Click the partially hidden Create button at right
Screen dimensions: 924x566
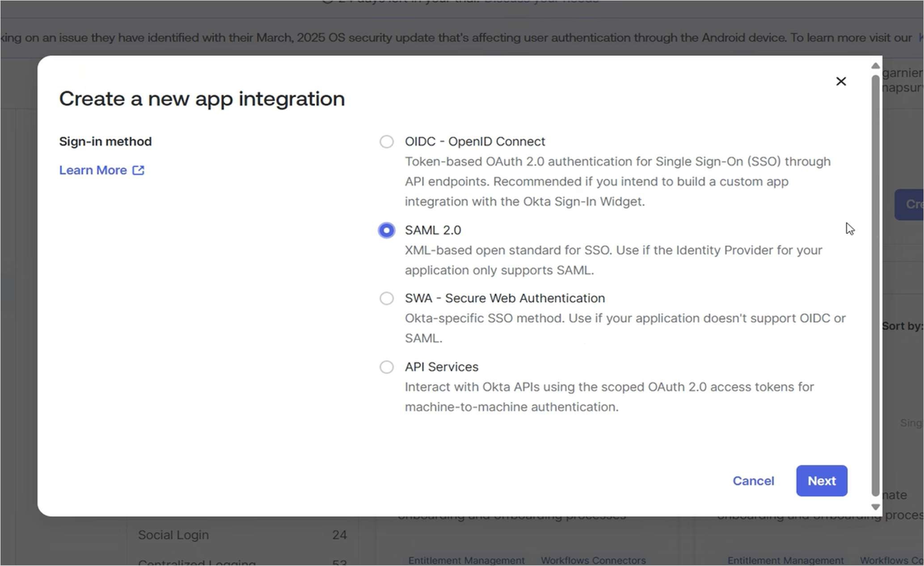(910, 204)
